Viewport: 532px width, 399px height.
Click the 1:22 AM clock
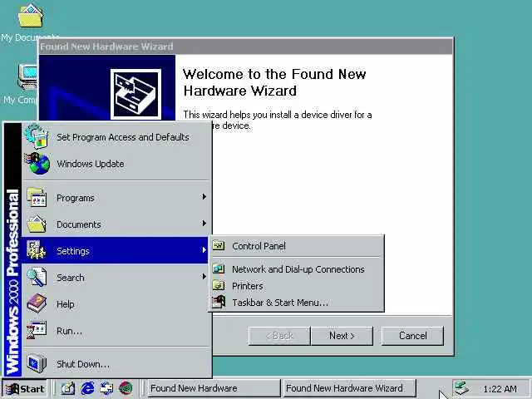[x=500, y=389]
